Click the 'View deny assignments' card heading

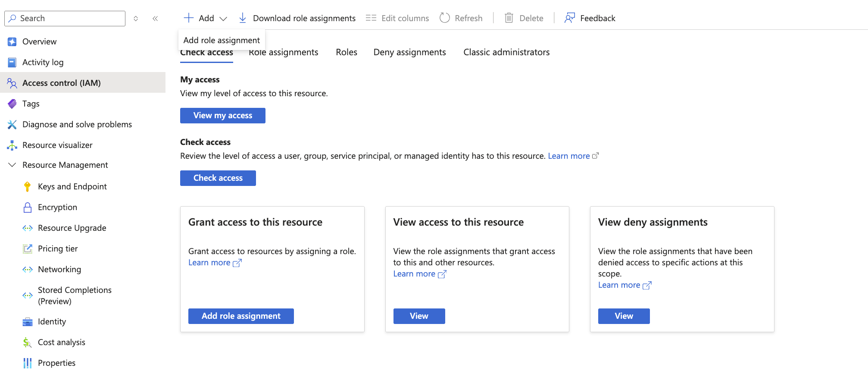point(653,222)
